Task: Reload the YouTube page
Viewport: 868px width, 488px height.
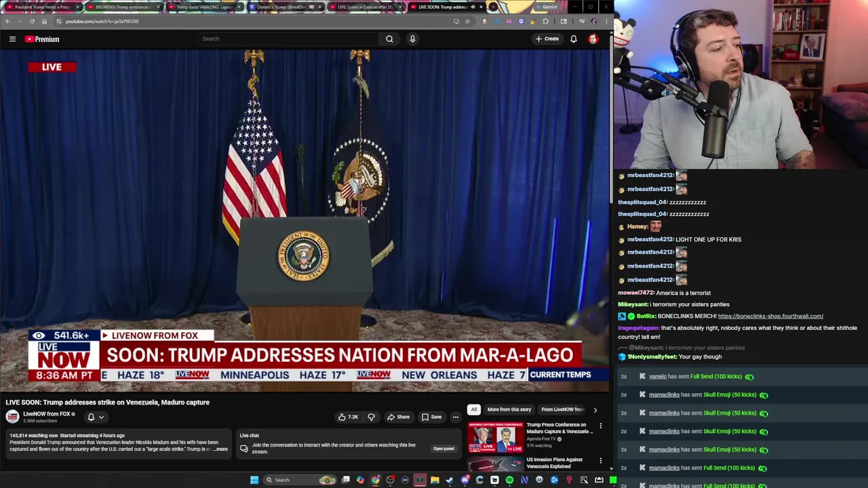Action: (33, 21)
